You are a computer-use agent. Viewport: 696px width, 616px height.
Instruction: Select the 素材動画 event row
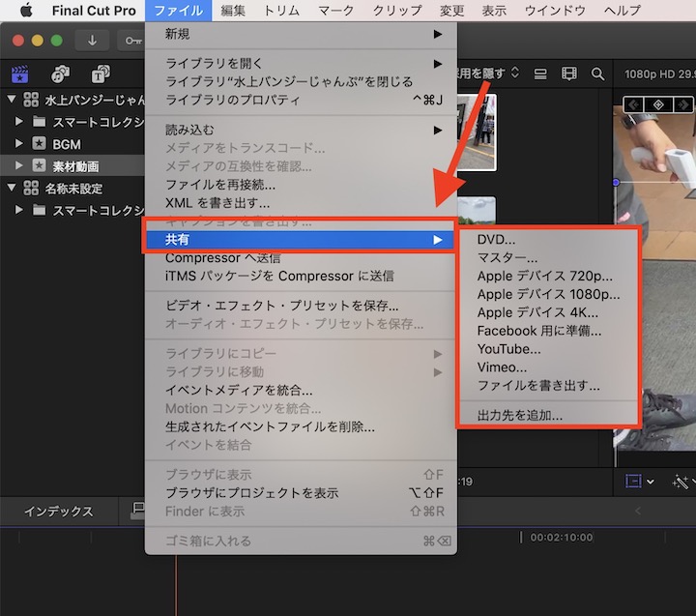point(72,165)
